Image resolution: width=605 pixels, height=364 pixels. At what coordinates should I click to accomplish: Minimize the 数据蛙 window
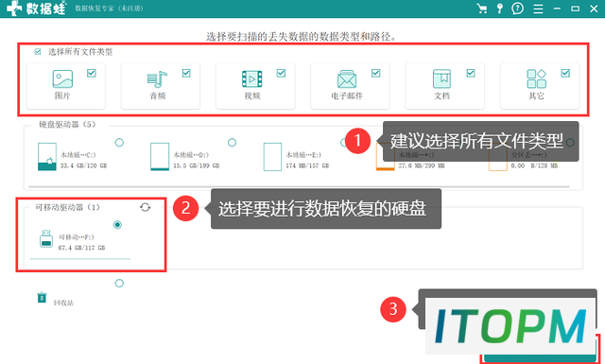[557, 9]
